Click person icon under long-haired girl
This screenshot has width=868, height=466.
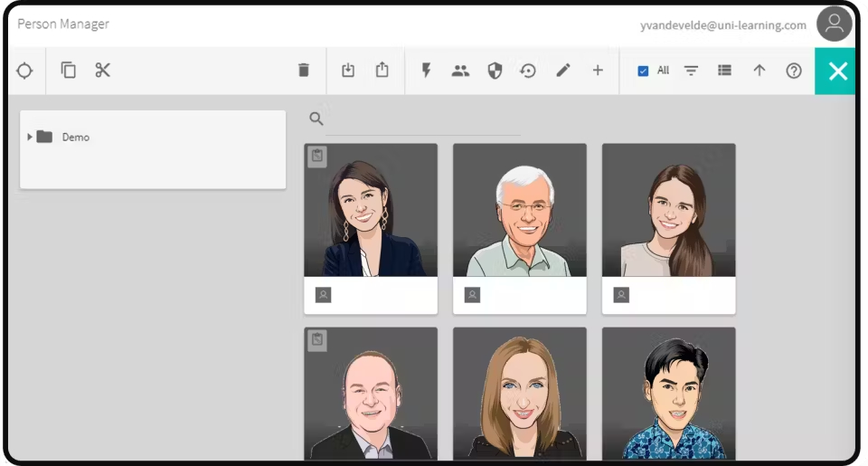coord(621,295)
